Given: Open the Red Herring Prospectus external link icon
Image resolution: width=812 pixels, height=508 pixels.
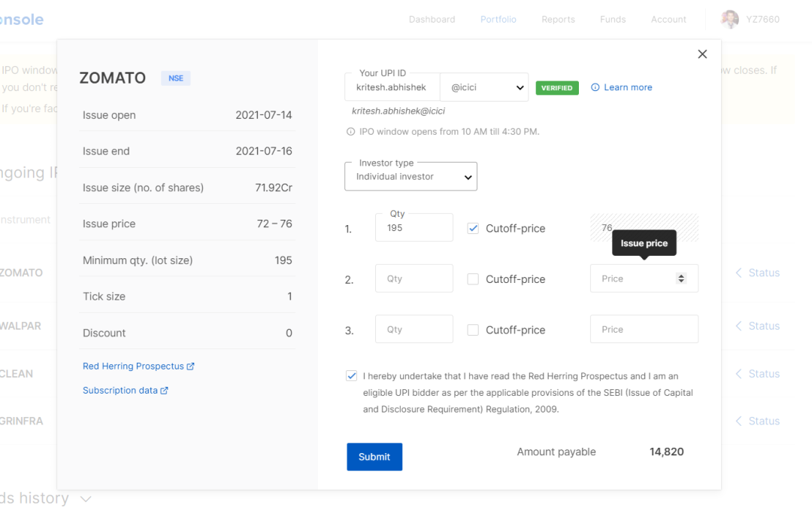Looking at the screenshot, I should pyautogui.click(x=190, y=366).
